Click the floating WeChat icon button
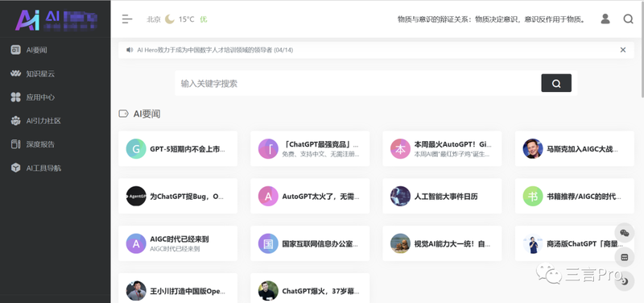 click(625, 233)
